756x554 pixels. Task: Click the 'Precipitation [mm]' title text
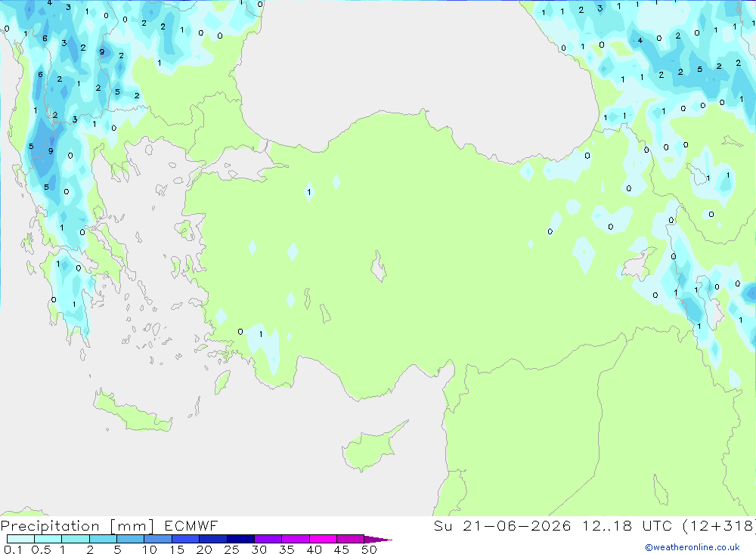point(77,526)
